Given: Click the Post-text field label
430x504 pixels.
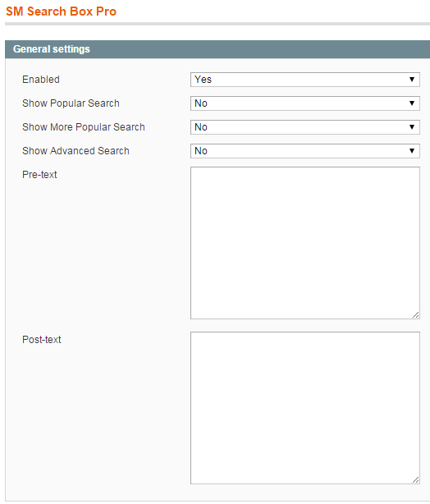Looking at the screenshot, I should click(42, 340).
